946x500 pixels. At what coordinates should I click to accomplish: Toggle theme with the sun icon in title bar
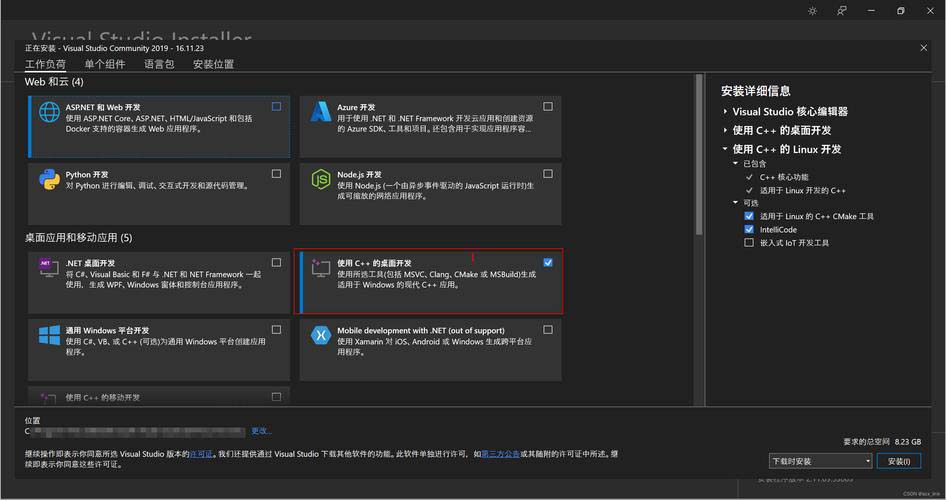(812, 11)
